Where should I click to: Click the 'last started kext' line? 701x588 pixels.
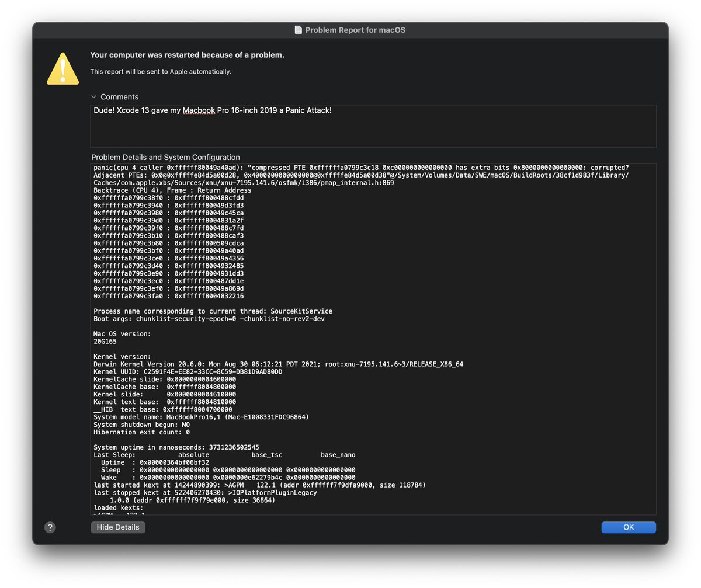pos(259,486)
